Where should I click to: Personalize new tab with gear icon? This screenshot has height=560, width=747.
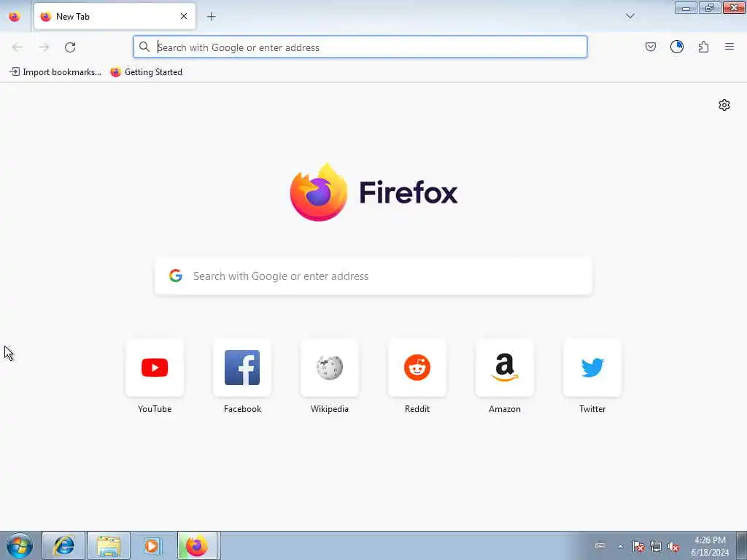point(724,105)
